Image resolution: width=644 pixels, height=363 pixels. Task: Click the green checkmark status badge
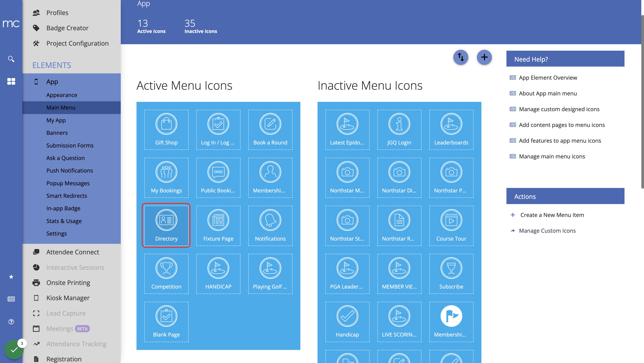14,350
